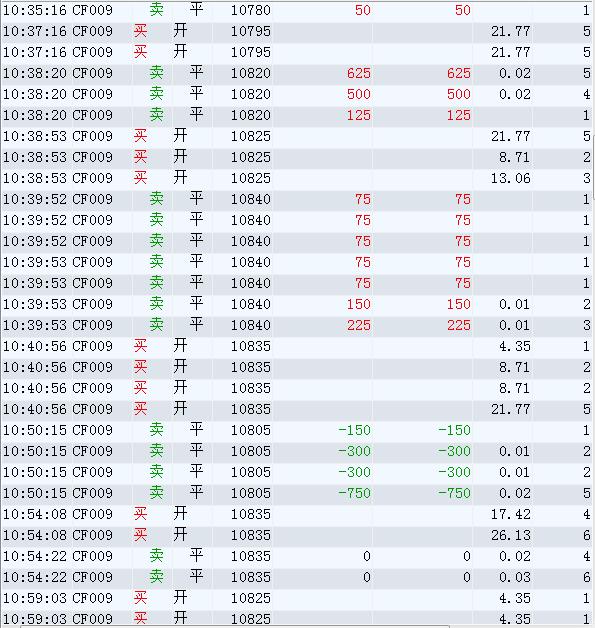Select the 10:50:15 row with -750 loss
This screenshot has width=595, height=628.
click(x=297, y=493)
